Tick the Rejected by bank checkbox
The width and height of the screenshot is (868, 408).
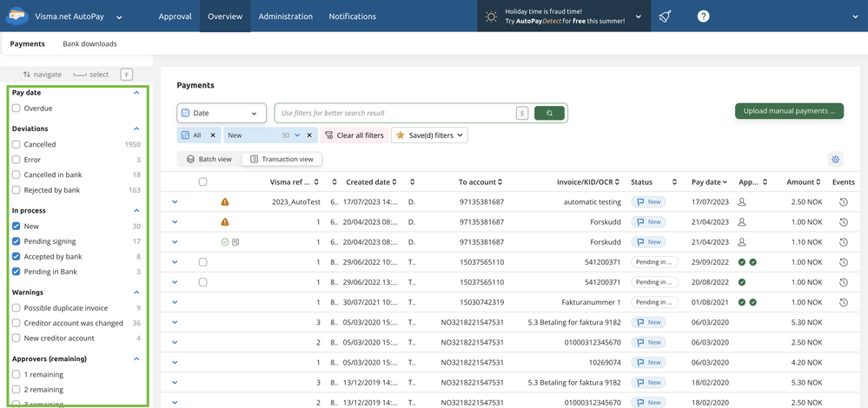[x=17, y=190]
